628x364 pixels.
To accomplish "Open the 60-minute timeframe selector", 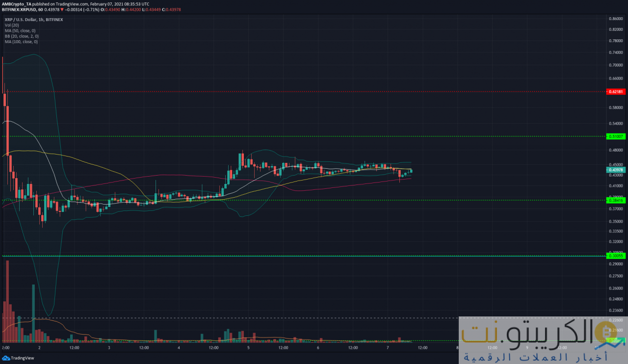I will (41, 9).
